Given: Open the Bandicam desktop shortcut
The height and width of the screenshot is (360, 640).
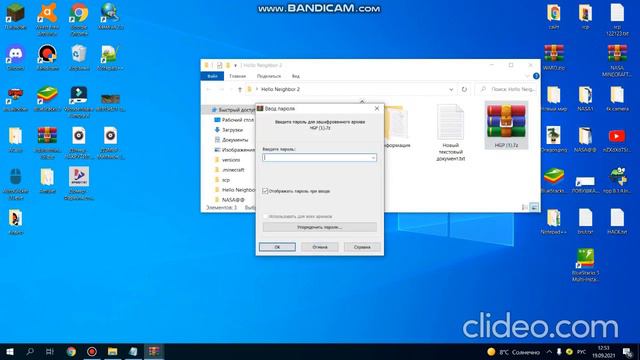Looking at the screenshot, I should [x=47, y=57].
